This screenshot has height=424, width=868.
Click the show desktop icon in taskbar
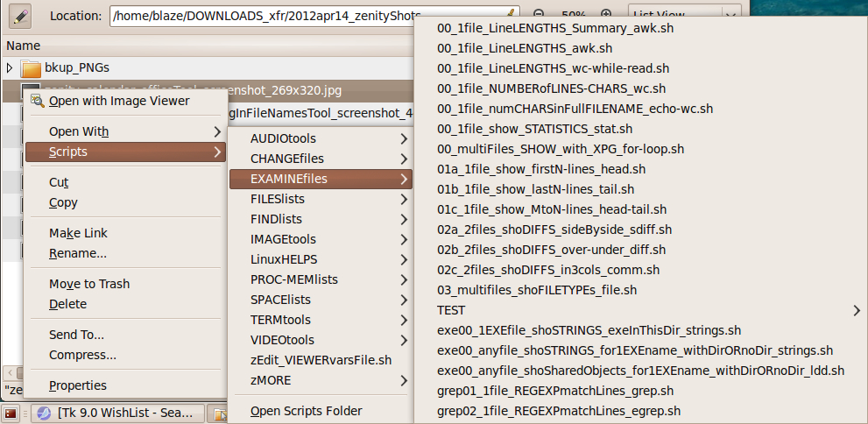(x=11, y=413)
